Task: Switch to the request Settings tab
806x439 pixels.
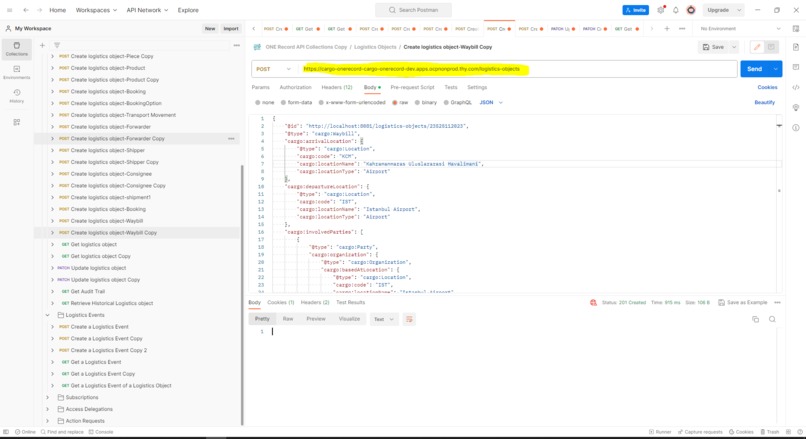Action: point(477,87)
